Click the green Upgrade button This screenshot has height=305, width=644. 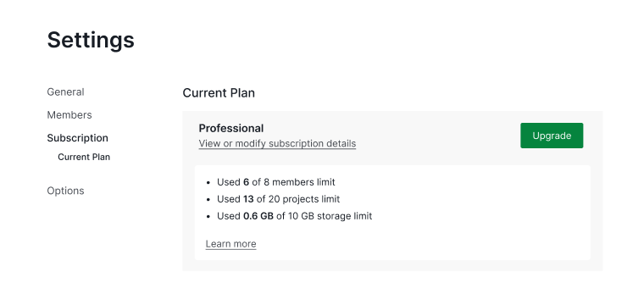click(552, 136)
